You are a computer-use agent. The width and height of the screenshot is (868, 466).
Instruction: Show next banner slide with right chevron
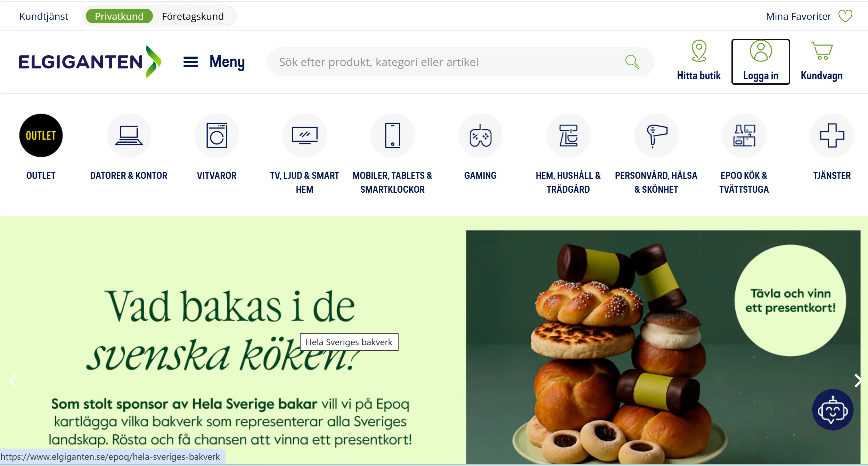(858, 381)
